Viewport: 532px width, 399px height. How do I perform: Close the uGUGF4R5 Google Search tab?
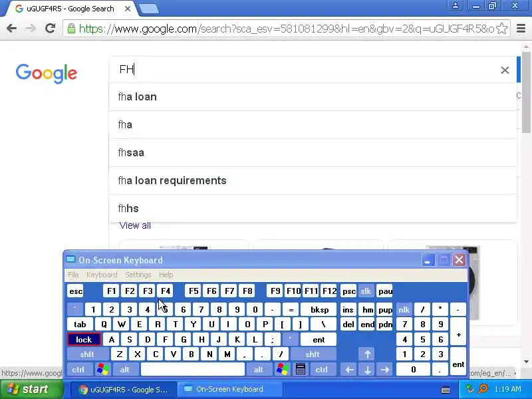(x=128, y=9)
